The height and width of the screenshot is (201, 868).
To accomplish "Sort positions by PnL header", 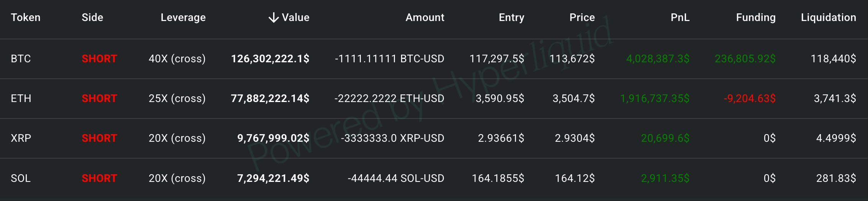I will click(680, 18).
